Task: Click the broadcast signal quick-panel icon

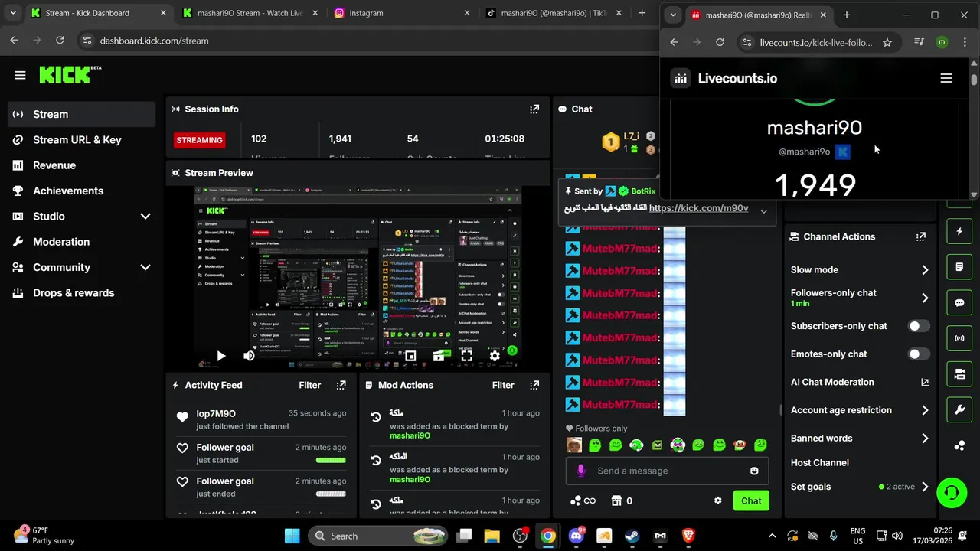Action: [x=959, y=338]
